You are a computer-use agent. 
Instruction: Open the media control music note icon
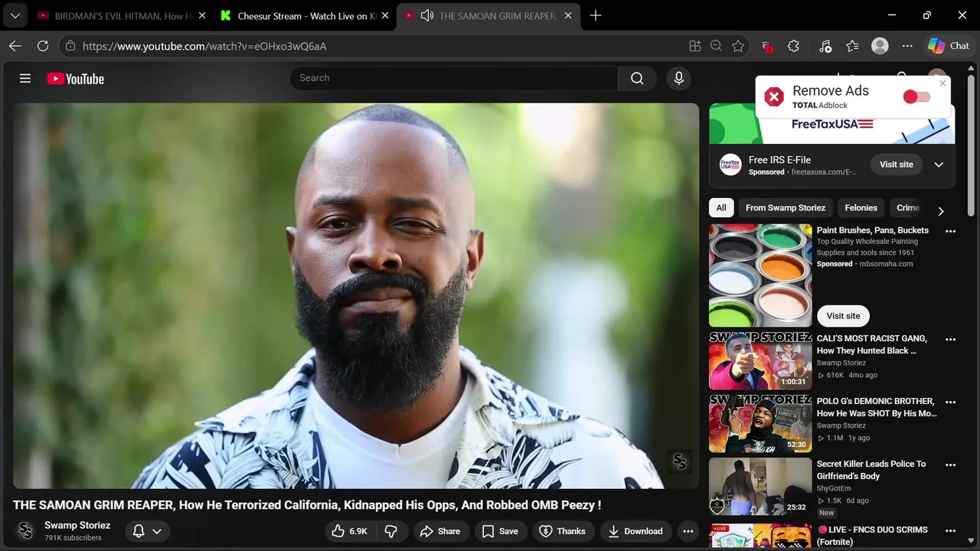pos(825,46)
